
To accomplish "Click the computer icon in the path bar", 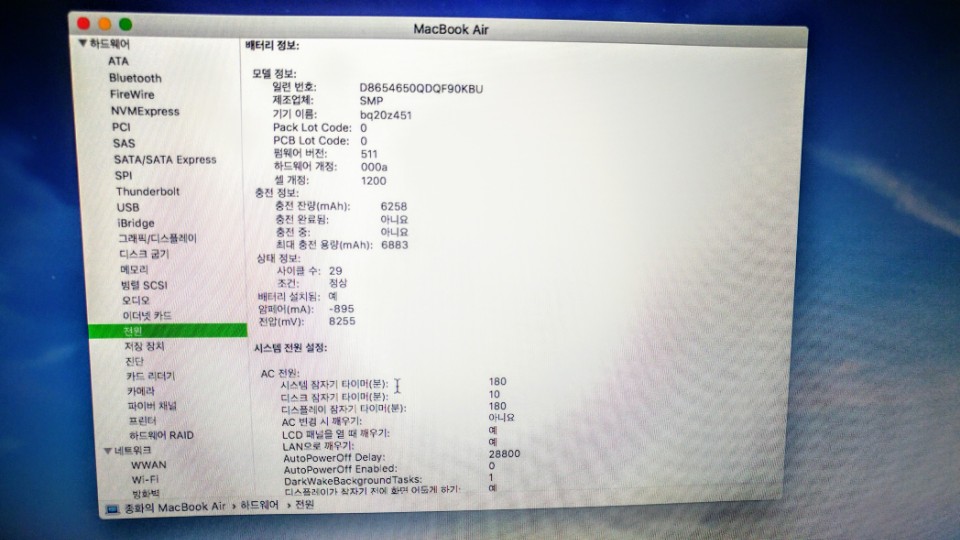I will [113, 509].
